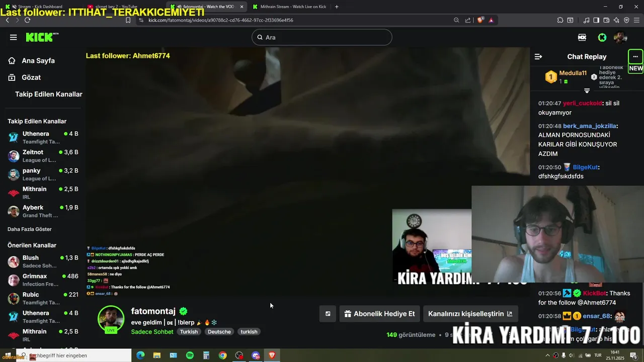Open fatomontaj channel name link
The height and width of the screenshot is (362, 644).
(153, 311)
